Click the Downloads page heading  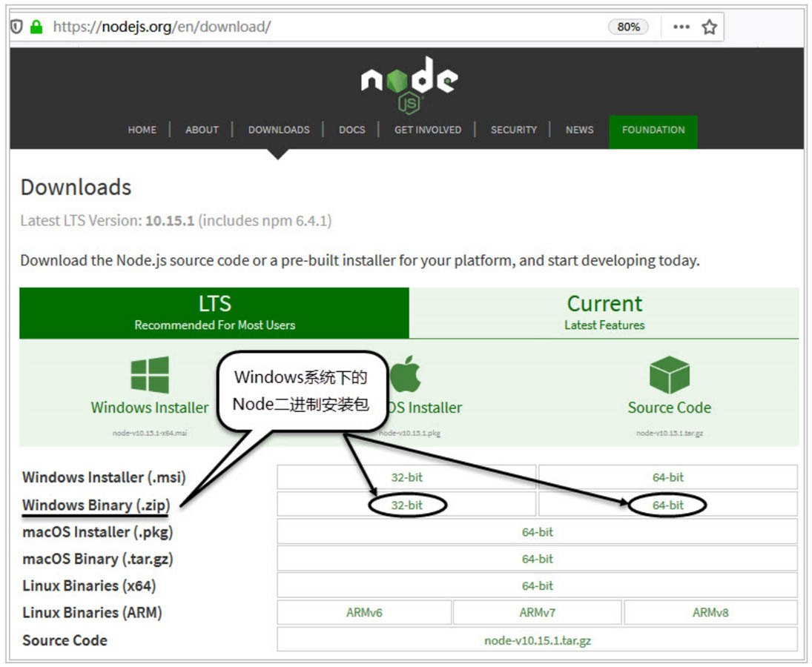[76, 188]
